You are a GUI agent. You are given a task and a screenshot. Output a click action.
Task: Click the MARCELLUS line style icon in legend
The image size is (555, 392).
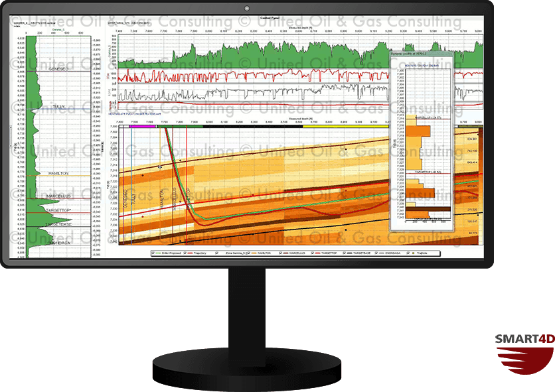point(285,254)
